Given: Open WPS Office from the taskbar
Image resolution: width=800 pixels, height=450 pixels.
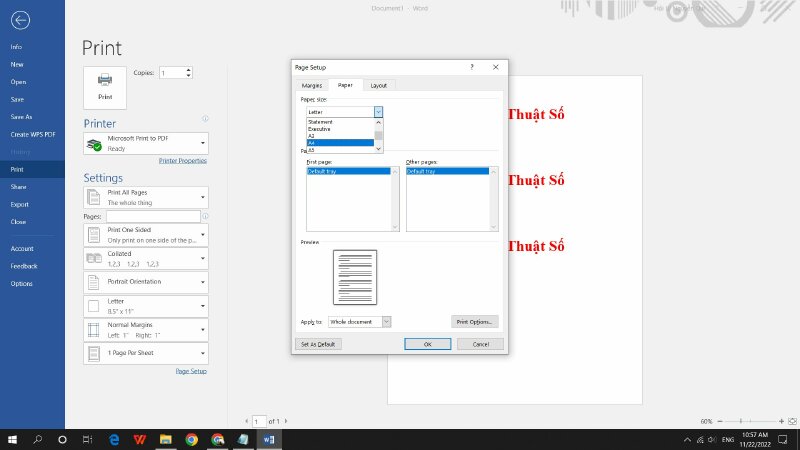Looking at the screenshot, I should (139, 439).
